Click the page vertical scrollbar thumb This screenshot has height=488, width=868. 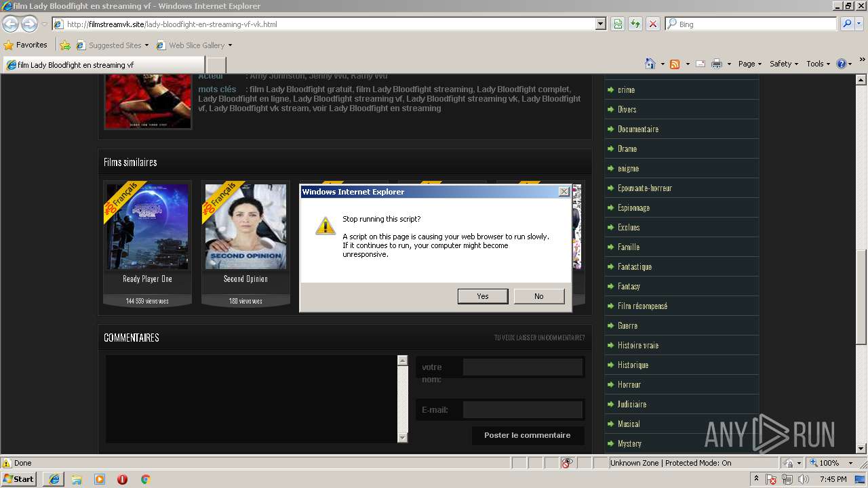click(861, 297)
